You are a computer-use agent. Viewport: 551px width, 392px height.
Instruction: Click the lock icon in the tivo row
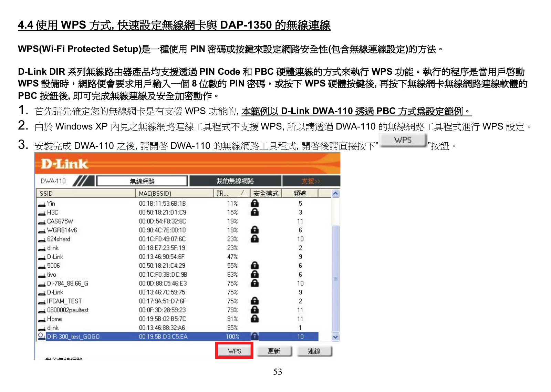255,274
